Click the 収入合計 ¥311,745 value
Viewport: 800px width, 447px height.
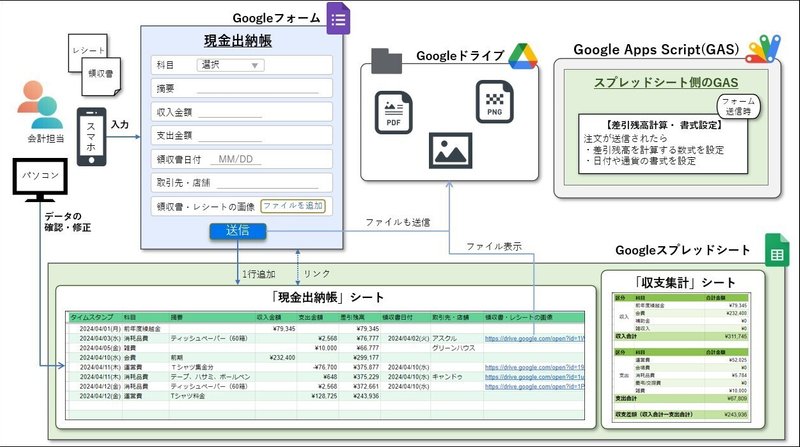[x=736, y=336]
